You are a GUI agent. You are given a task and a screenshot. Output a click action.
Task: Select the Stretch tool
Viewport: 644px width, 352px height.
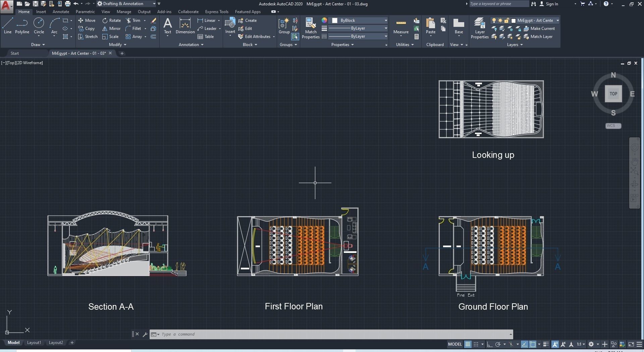(x=88, y=37)
